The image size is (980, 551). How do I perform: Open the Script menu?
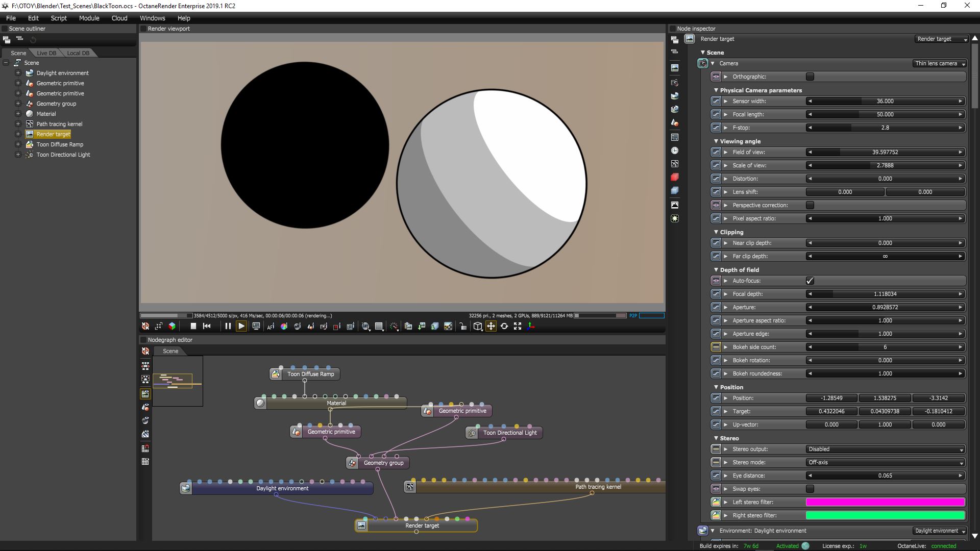[59, 18]
